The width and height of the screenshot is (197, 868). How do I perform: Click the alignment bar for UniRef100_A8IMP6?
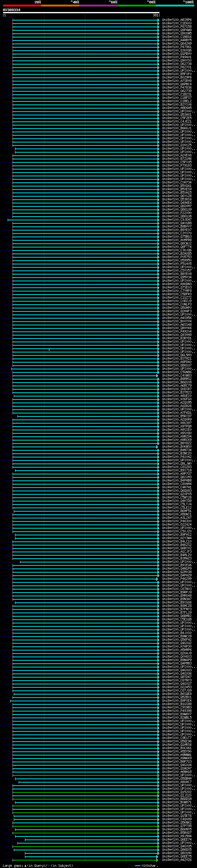click(x=86, y=20)
